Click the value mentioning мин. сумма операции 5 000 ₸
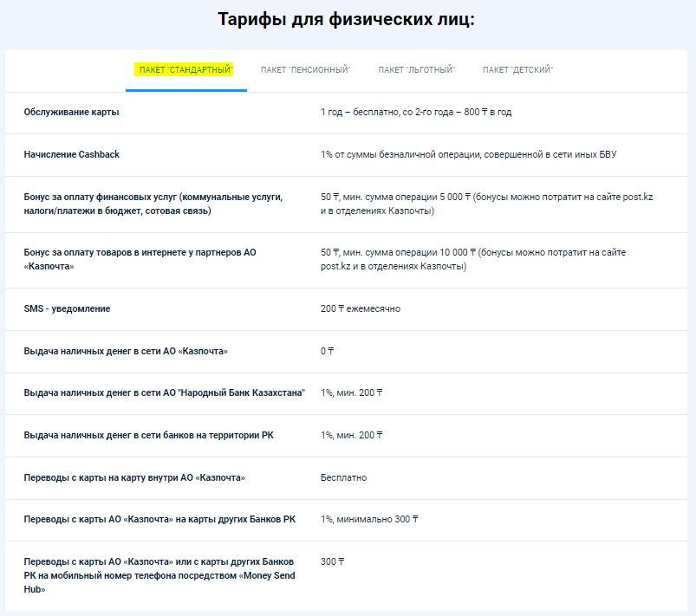 [486, 204]
